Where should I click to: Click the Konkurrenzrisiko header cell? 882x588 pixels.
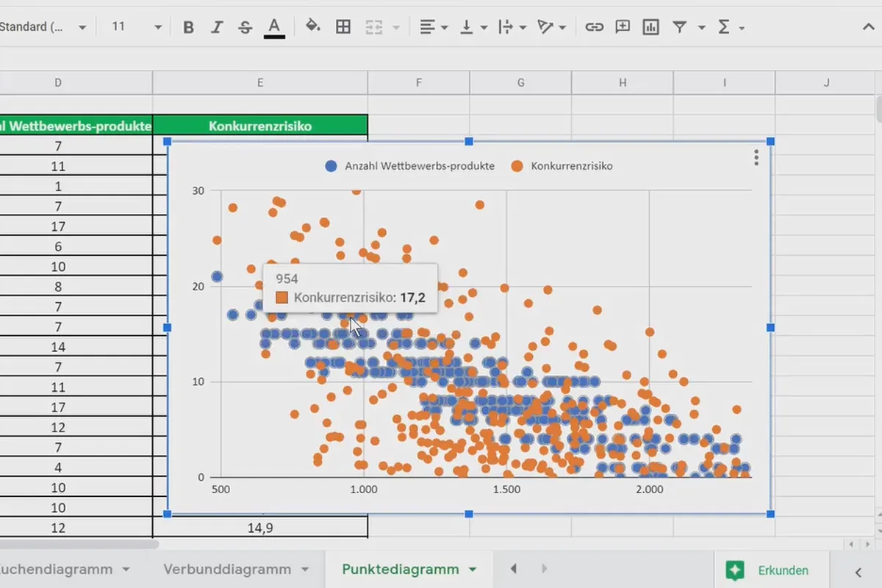click(260, 126)
